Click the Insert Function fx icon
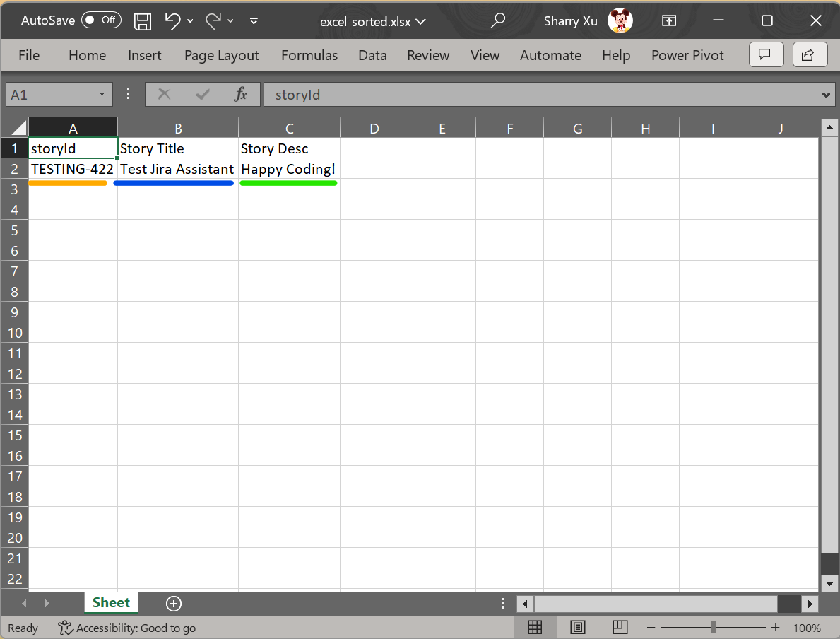Viewport: 840px width, 639px height. point(240,94)
